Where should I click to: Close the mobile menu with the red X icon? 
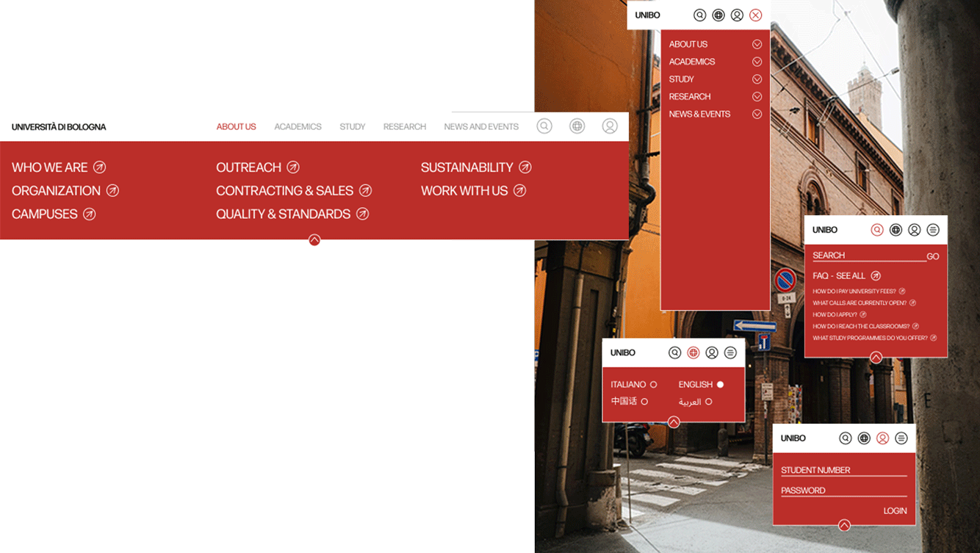[x=756, y=15]
